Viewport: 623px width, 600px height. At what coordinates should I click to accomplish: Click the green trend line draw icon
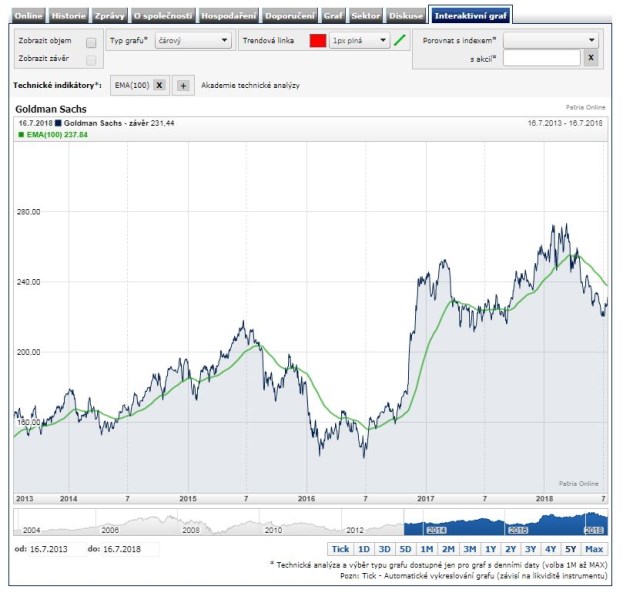[399, 41]
